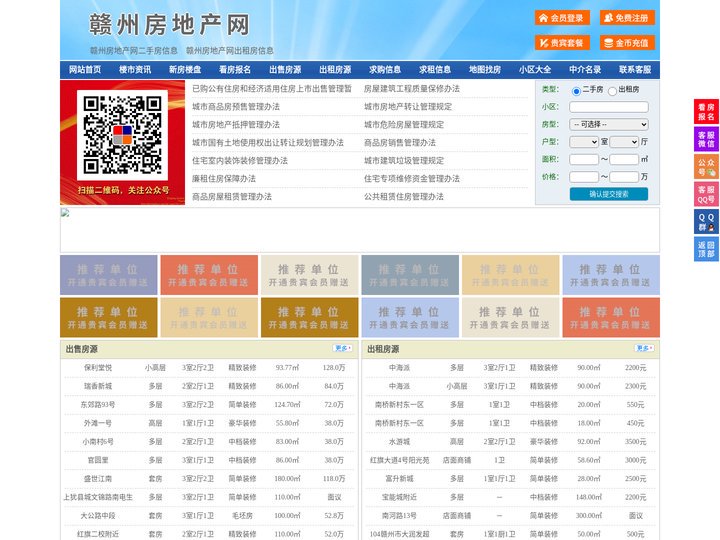Open 房屋建筑工程质量保修办法 link
This screenshot has height=540, width=720.
pyautogui.click(x=412, y=89)
